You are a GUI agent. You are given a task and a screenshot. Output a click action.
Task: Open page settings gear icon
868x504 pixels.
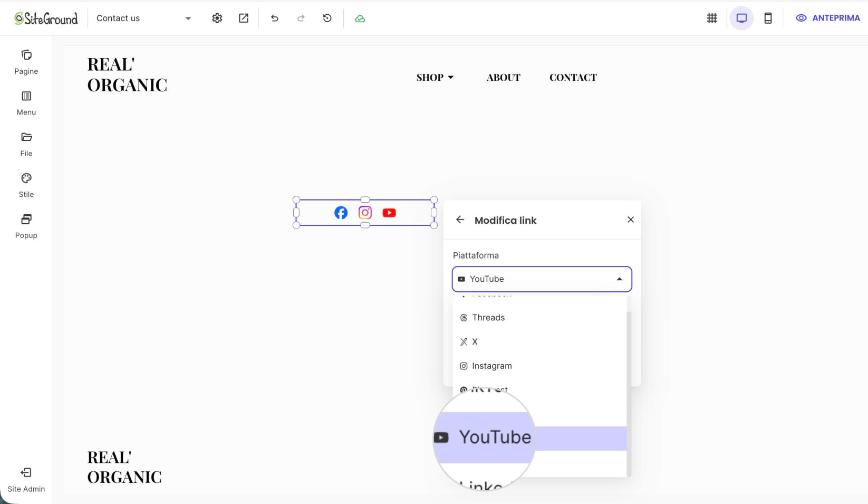(217, 18)
